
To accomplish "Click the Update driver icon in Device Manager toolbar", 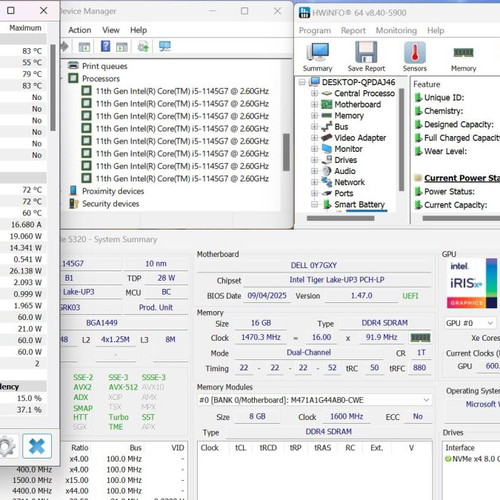I will [143, 46].
